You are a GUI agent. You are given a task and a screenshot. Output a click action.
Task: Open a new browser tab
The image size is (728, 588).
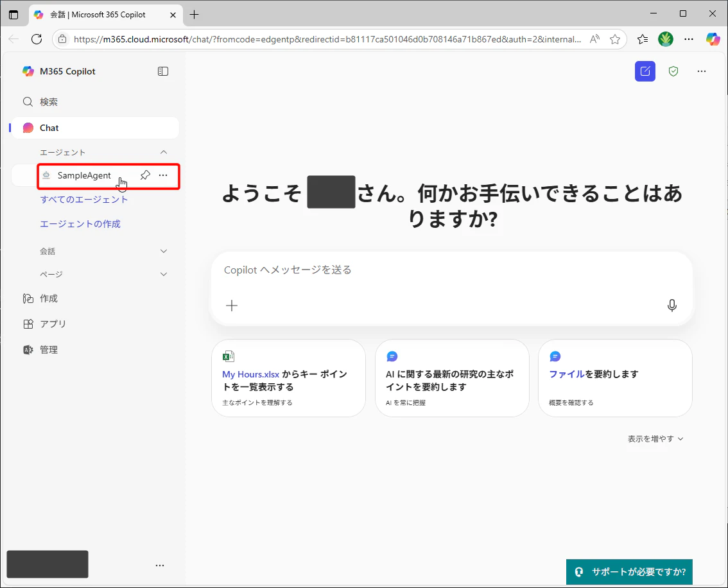click(194, 15)
